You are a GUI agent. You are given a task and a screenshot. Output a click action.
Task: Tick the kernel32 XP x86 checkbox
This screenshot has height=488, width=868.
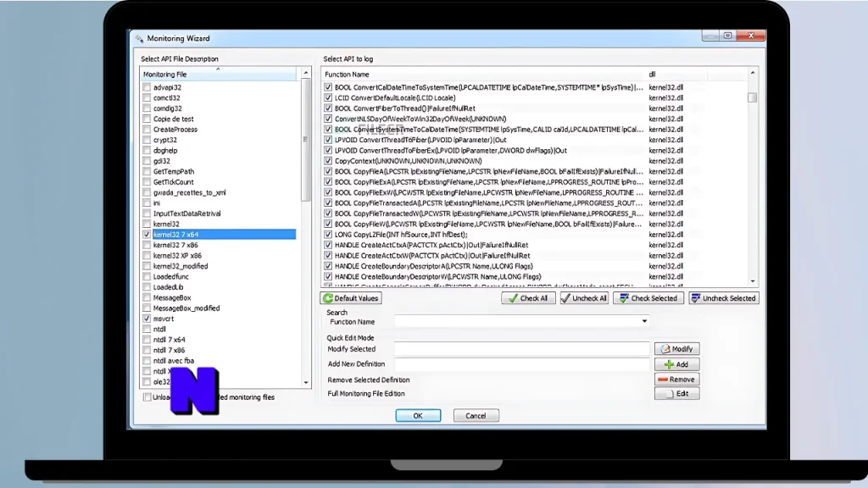pyautogui.click(x=147, y=256)
